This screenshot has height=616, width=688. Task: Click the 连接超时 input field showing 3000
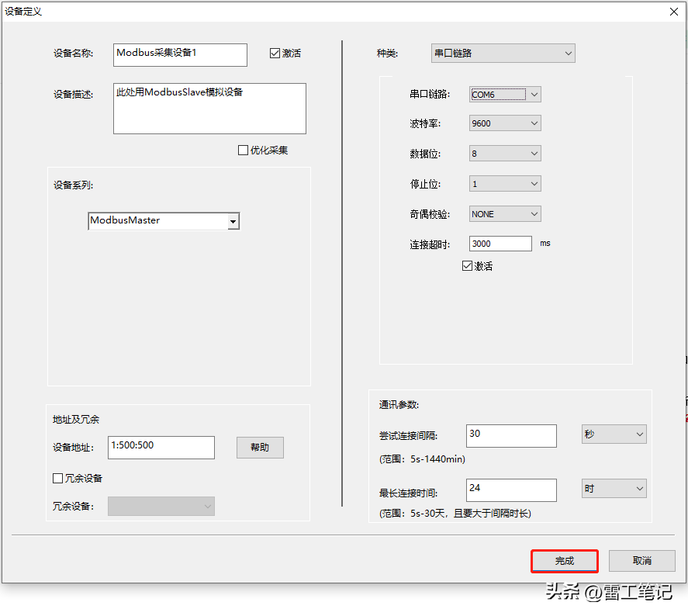[500, 244]
